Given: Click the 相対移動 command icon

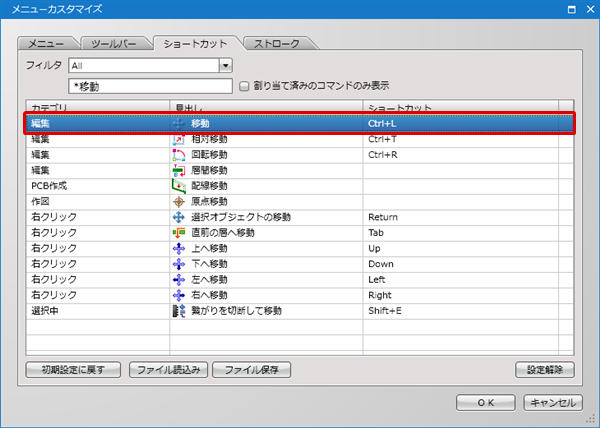Looking at the screenshot, I should pos(179,140).
